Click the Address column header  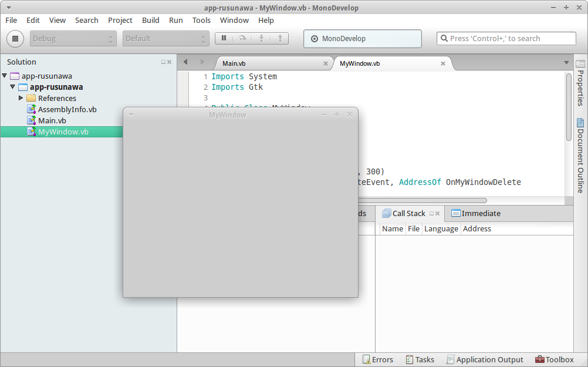[477, 229]
